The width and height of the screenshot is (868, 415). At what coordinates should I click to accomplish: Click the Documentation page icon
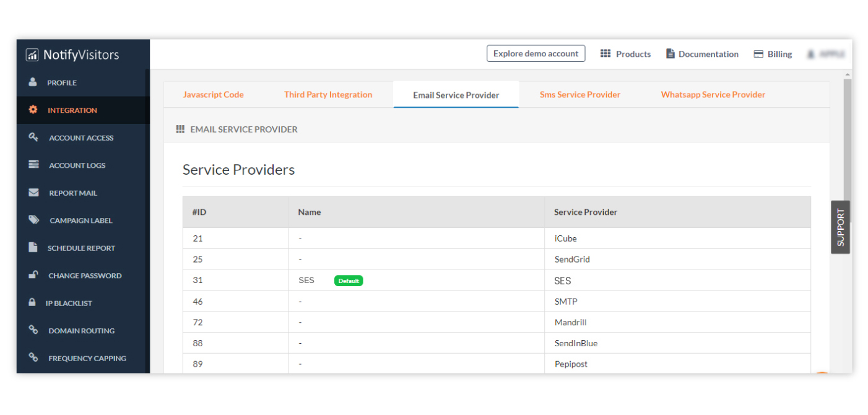point(670,54)
